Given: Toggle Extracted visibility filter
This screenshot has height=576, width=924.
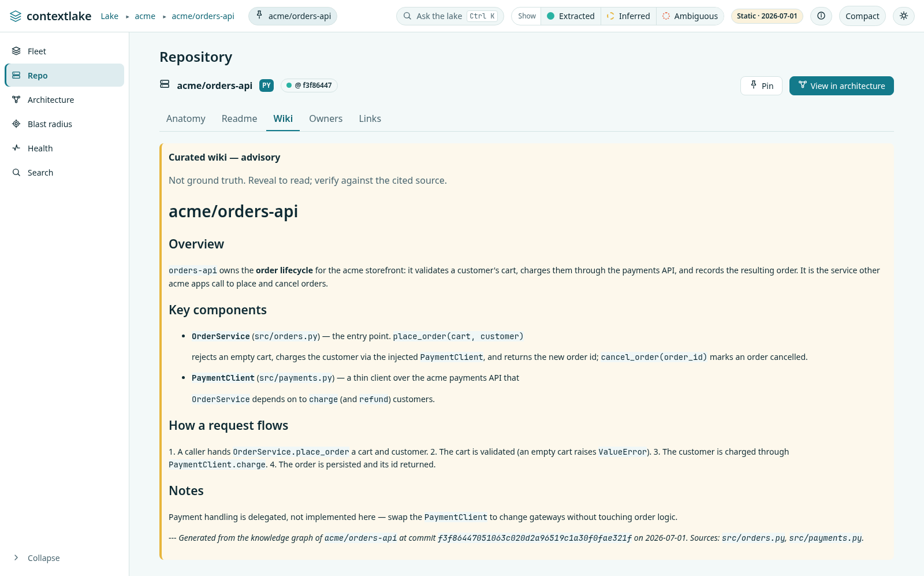Looking at the screenshot, I should [571, 16].
